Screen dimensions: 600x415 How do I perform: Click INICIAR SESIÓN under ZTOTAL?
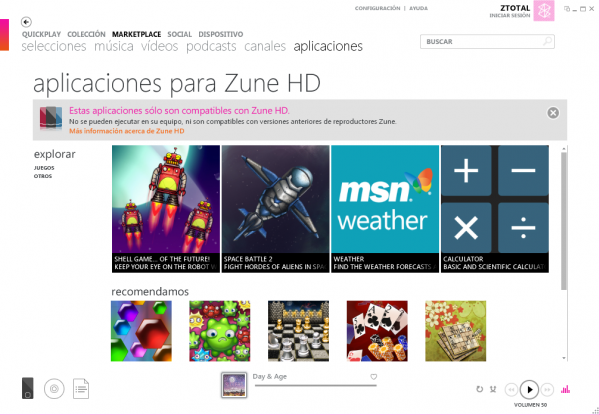pyautogui.click(x=510, y=16)
